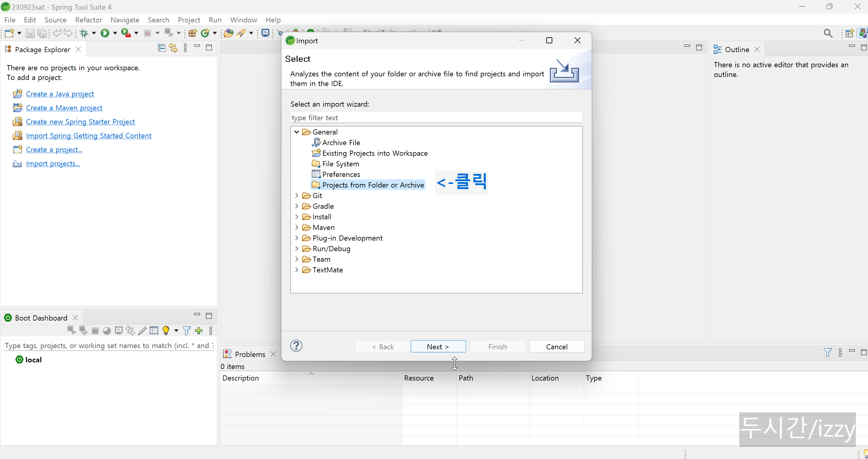Click the New Java Class toolbar icon
868x459 pixels.
pyautogui.click(x=205, y=33)
